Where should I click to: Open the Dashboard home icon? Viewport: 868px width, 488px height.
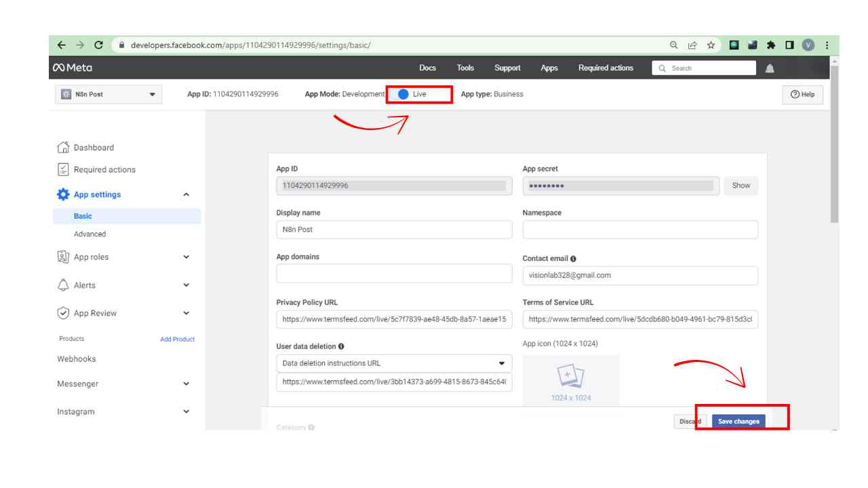coord(63,148)
